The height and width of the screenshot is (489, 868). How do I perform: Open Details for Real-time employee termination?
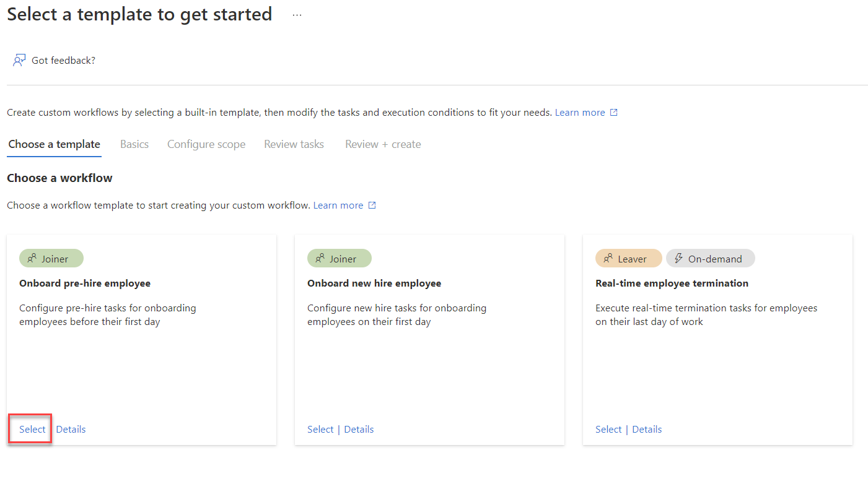click(647, 429)
